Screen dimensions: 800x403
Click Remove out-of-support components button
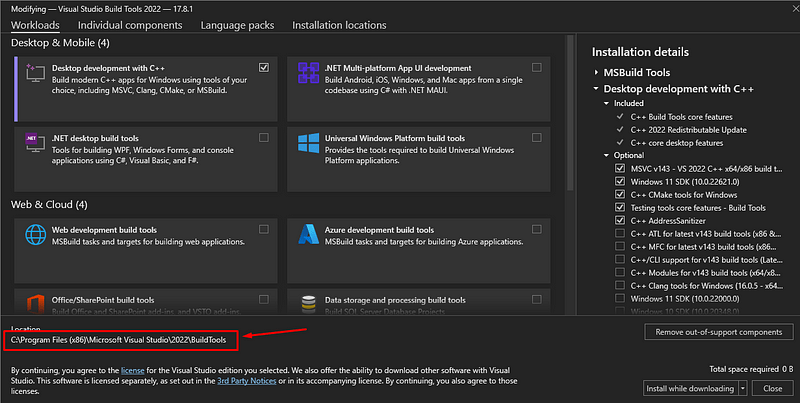(x=719, y=332)
